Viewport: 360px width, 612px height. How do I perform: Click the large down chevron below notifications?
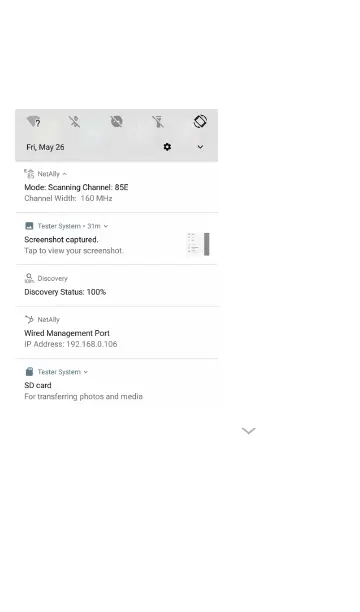point(249,431)
